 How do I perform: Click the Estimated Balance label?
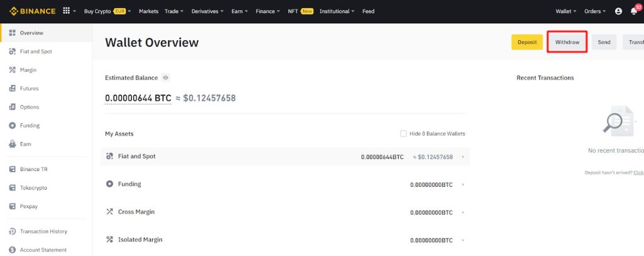pyautogui.click(x=131, y=77)
